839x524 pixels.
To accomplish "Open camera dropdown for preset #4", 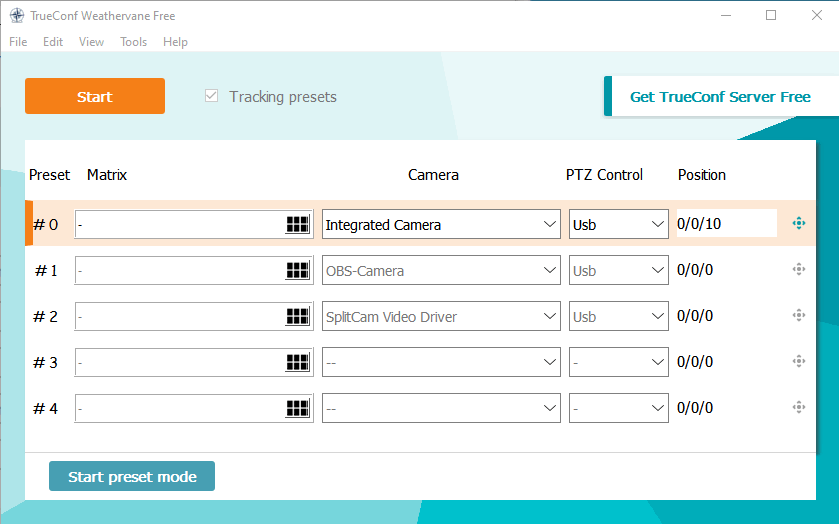I will pos(441,408).
